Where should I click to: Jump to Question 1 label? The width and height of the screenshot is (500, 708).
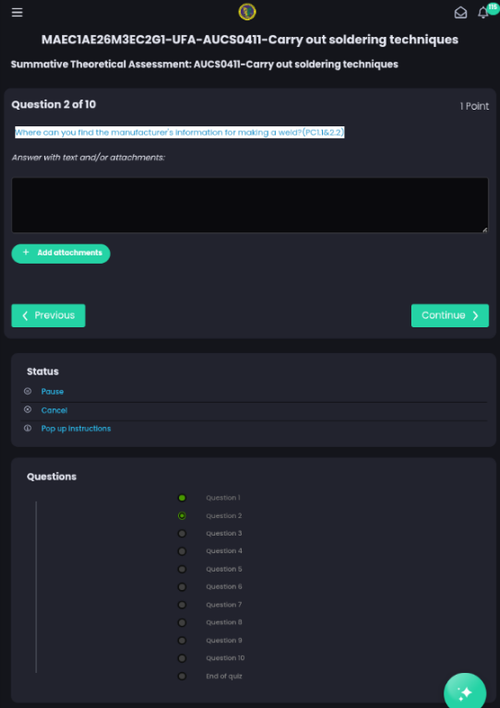click(223, 498)
